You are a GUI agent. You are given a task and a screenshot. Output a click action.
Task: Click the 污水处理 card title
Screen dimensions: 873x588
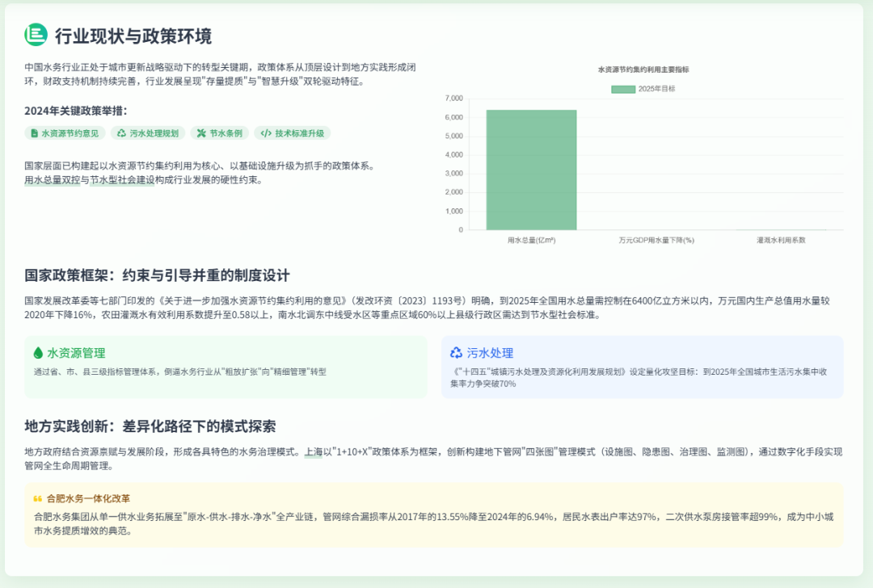point(490,353)
